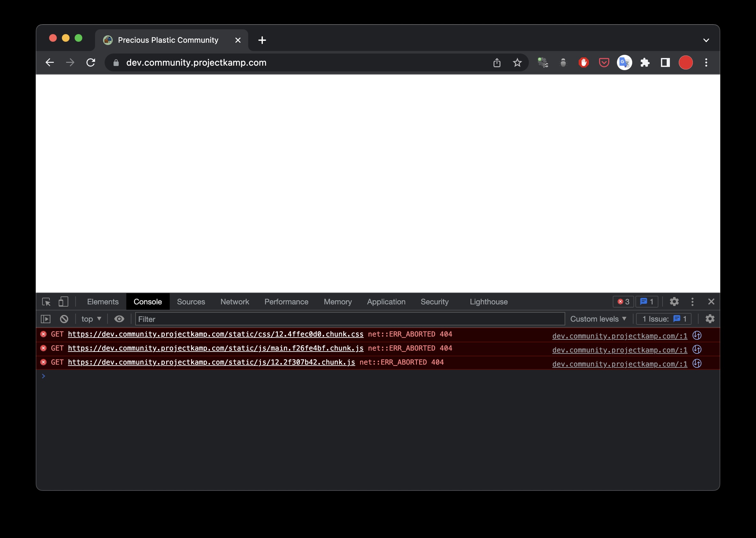Reload dev.community.projectkamp.com with refresh icon

coord(91,62)
